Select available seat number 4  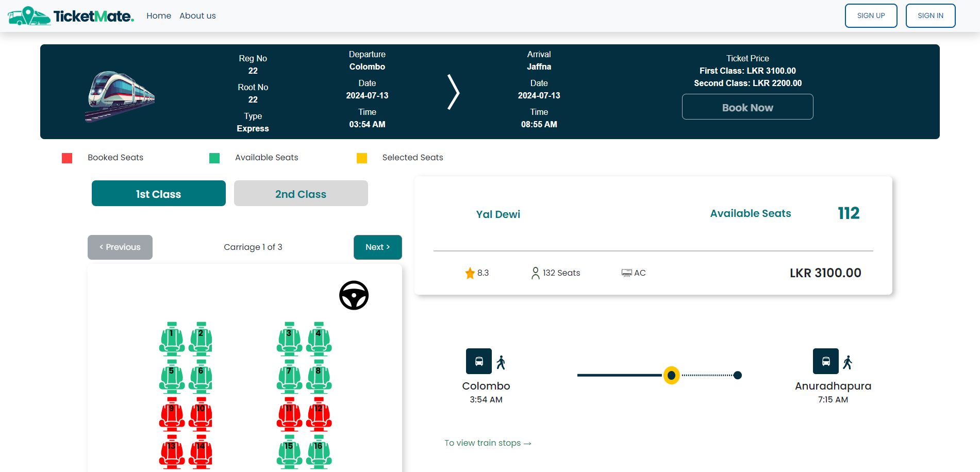click(319, 339)
